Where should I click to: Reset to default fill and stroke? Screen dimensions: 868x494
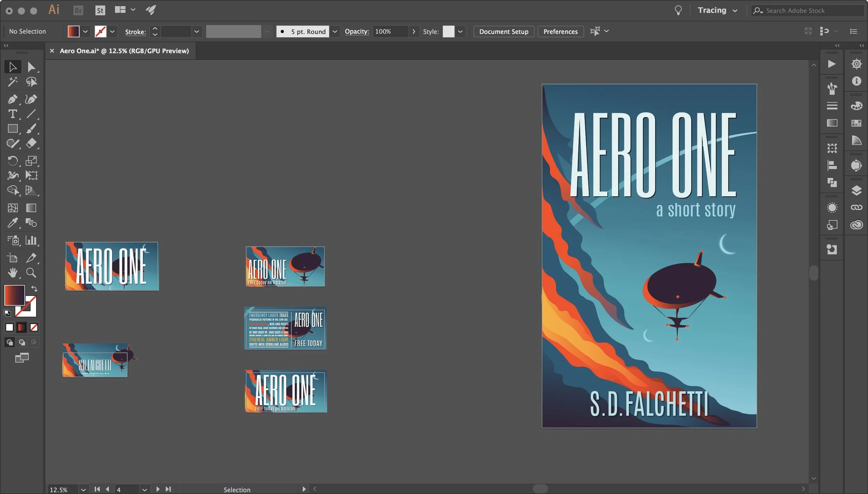pos(7,313)
